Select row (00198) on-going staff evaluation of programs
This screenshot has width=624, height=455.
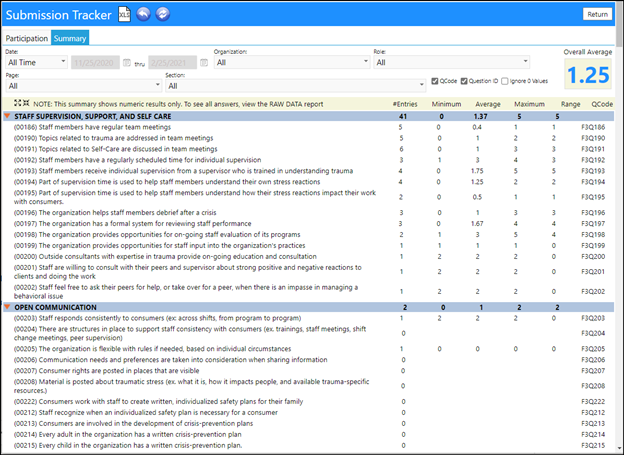(x=308, y=234)
